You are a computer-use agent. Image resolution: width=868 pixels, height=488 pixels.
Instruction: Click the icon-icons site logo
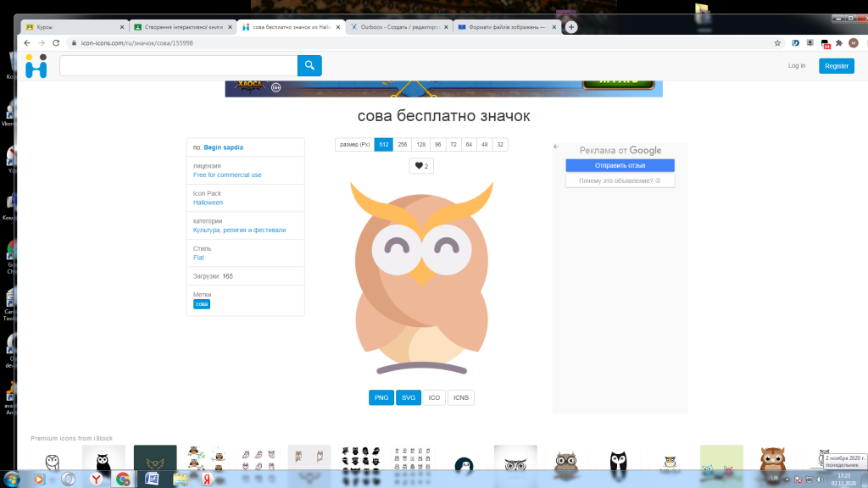point(36,66)
